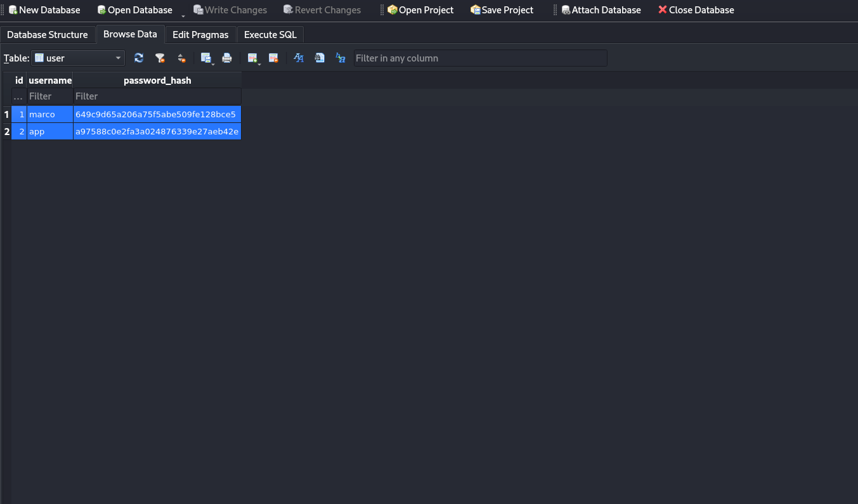Viewport: 858px width, 504px height.
Task: Clear sorting order icon
Action: [x=181, y=58]
